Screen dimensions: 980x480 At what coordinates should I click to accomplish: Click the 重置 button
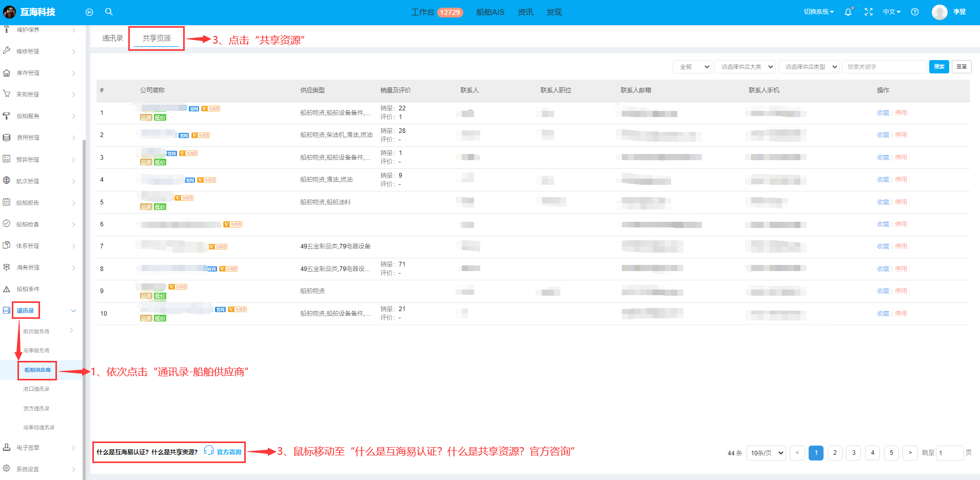coord(962,67)
